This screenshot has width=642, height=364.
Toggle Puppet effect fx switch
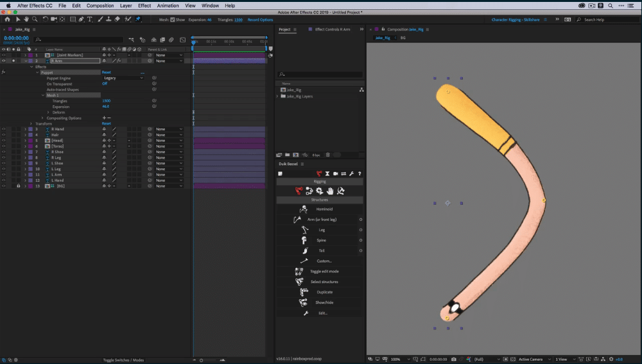point(4,72)
